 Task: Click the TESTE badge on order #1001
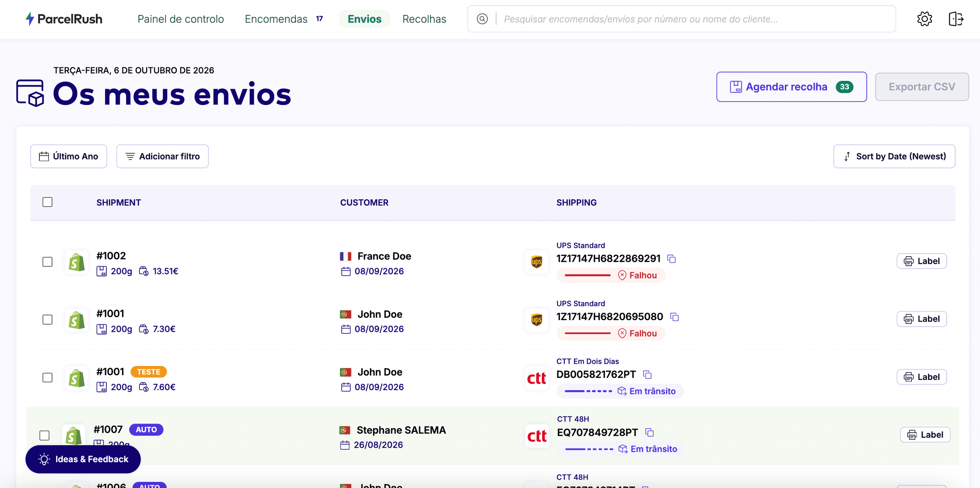pos(149,372)
